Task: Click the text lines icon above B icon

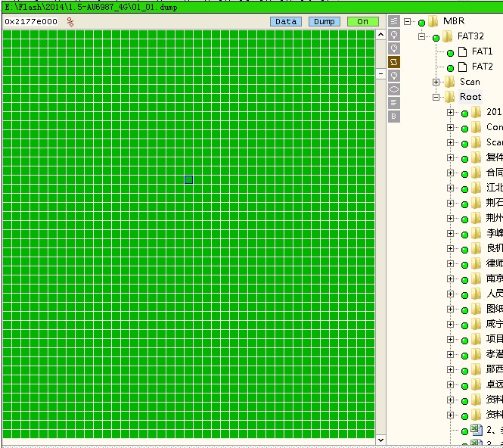Action: click(394, 103)
